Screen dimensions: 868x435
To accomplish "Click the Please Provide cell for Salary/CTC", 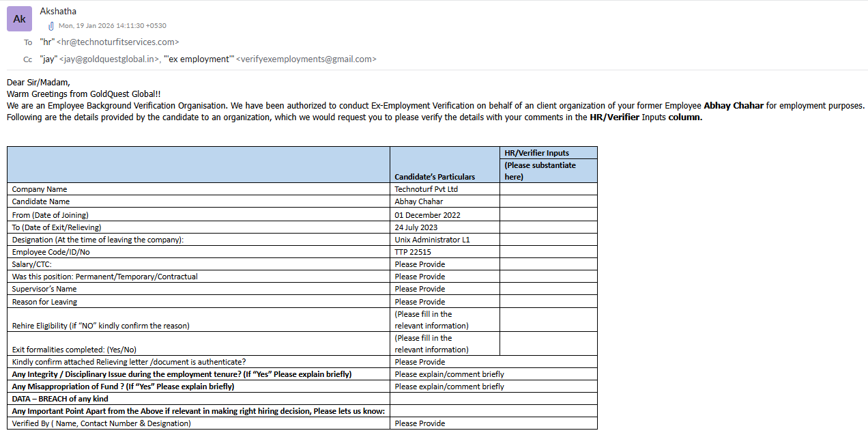I will point(419,264).
